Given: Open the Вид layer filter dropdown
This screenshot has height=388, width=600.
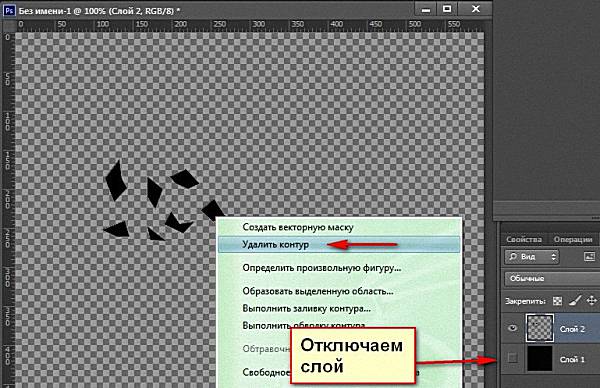Looking at the screenshot, I should (532, 257).
